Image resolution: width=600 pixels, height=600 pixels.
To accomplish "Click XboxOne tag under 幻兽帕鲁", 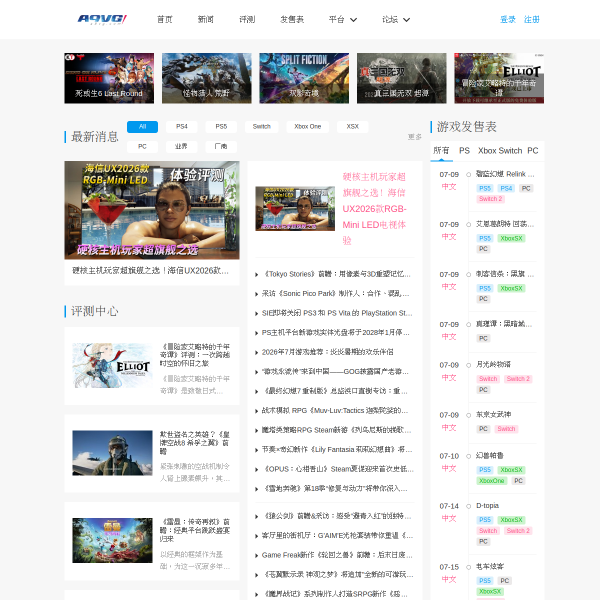I will [x=492, y=481].
